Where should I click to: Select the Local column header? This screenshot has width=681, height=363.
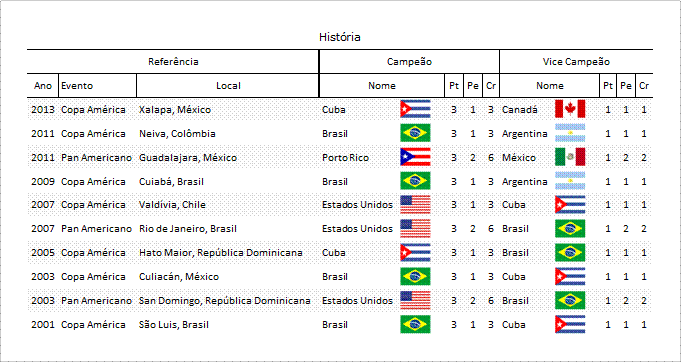(228, 86)
